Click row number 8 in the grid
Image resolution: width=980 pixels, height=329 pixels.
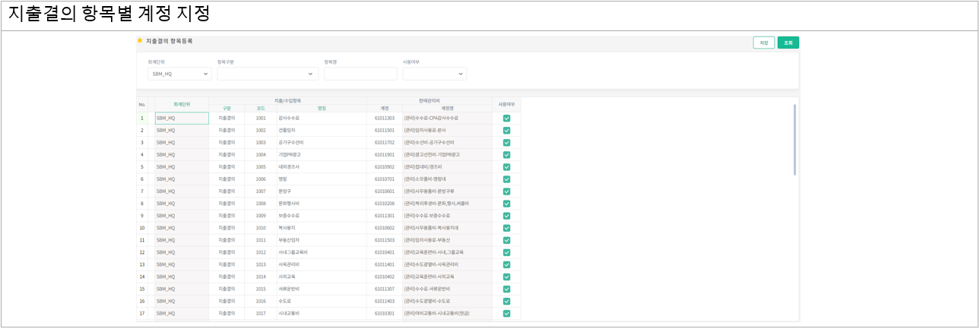coord(141,204)
